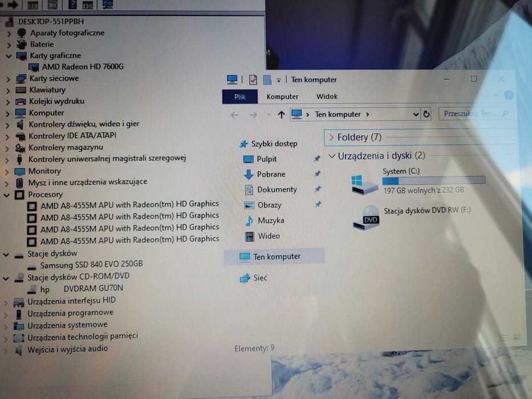The width and height of the screenshot is (532, 399).
Task: Click the 197 GB wolnych z 232 GB text
Action: click(424, 190)
